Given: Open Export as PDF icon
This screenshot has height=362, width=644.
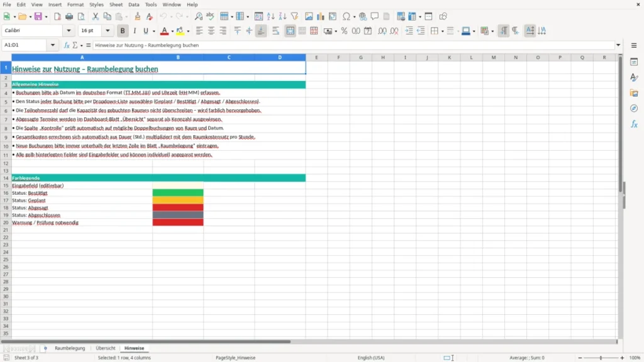Looking at the screenshot, I should 57,16.
